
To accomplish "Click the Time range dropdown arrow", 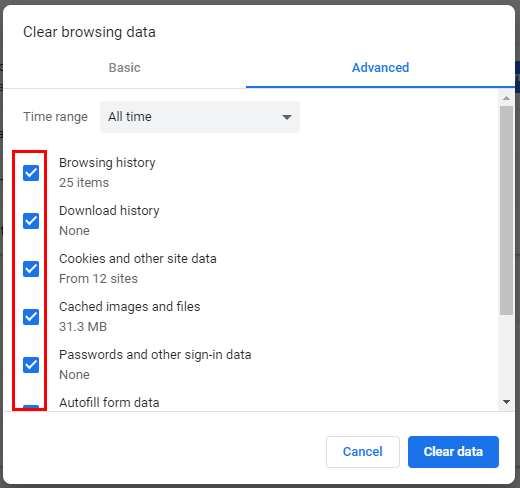I will coord(287,117).
